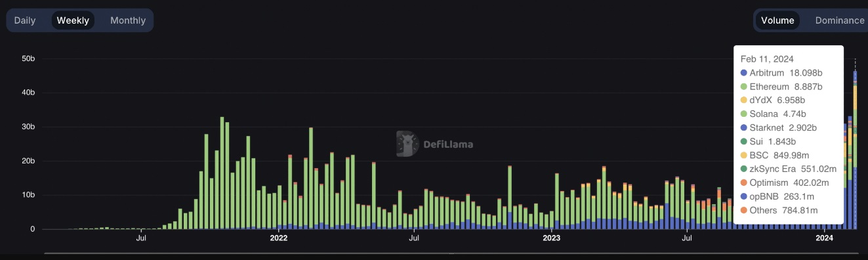Click the 20b y-axis label
Screen dimensions: 868x260
(x=28, y=161)
